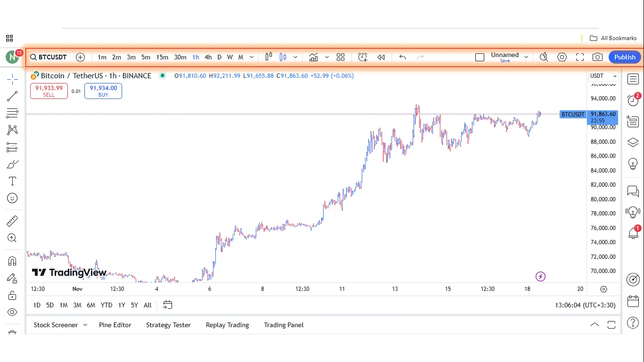Open the USDT currency dropdown
644x362 pixels.
click(603, 76)
